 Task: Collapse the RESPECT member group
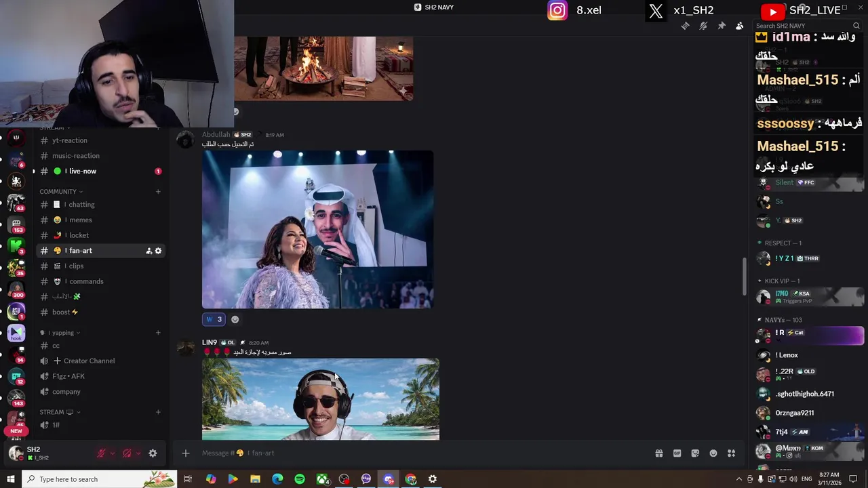780,243
